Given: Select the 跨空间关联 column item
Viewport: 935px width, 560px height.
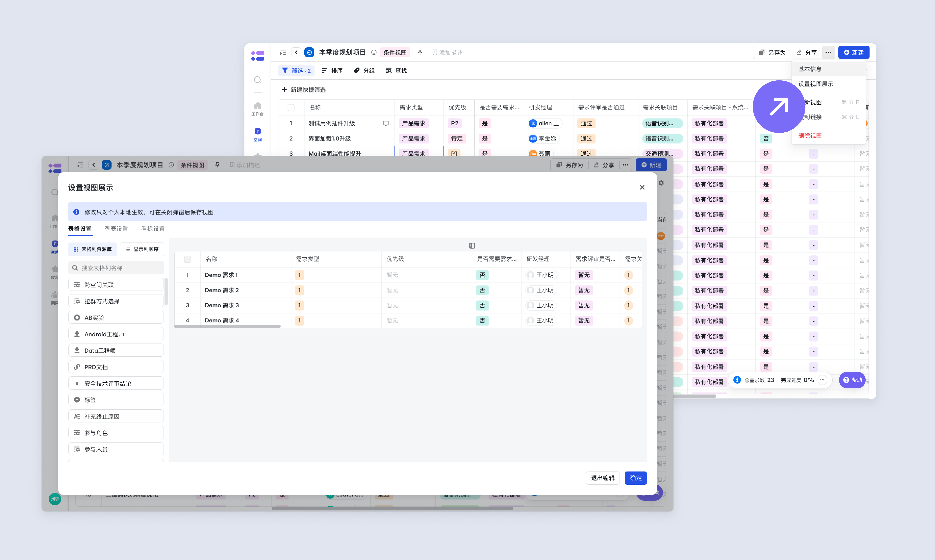Looking at the screenshot, I should click(116, 285).
